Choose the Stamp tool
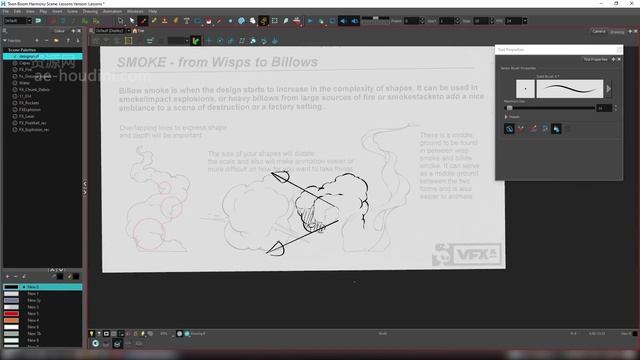Screen dimensions: 640x360 (x=164, y=20)
